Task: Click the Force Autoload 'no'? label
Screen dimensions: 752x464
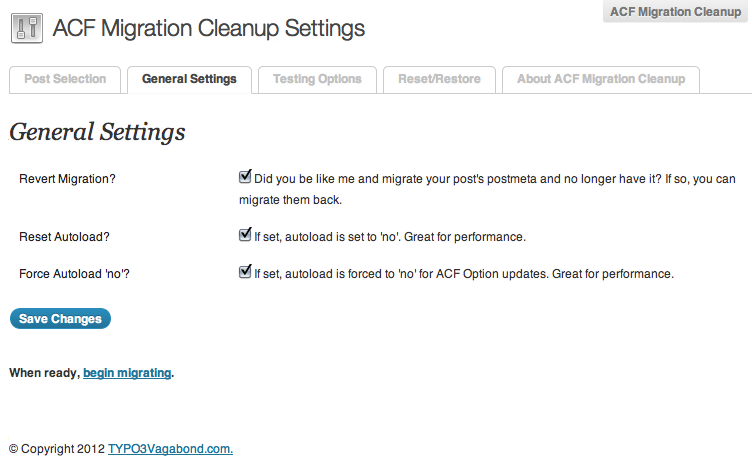Action: pos(74,274)
